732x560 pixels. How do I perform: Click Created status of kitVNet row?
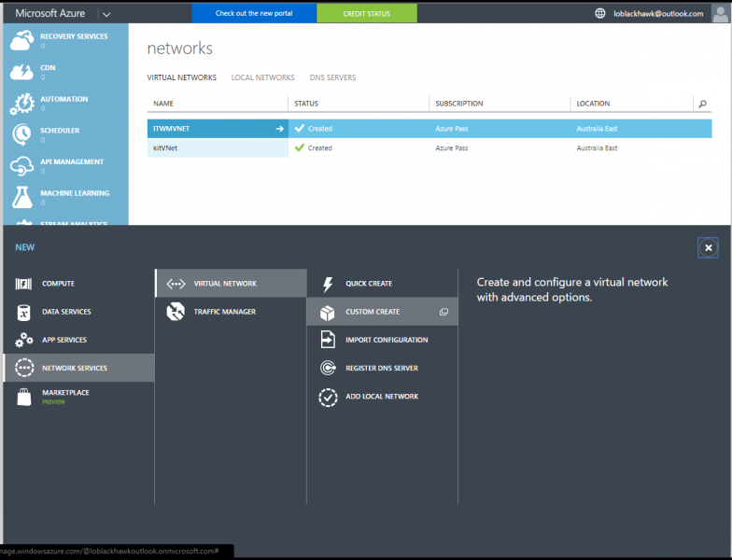[319, 147]
